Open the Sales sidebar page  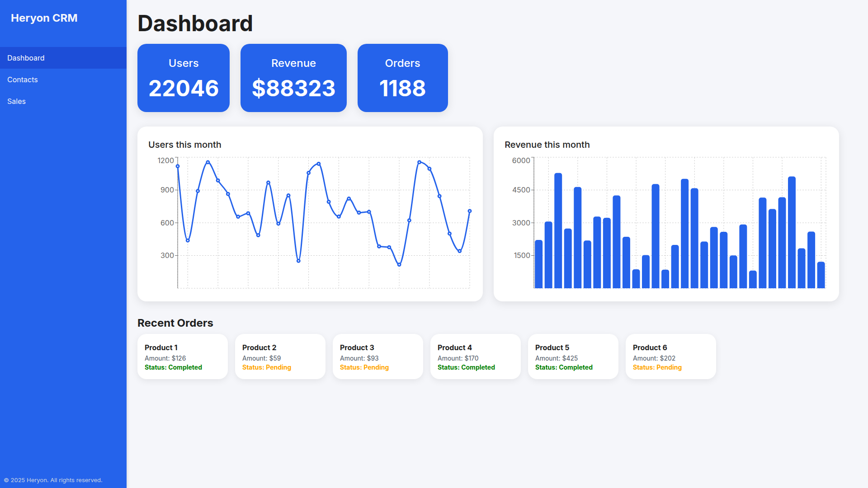(x=17, y=101)
